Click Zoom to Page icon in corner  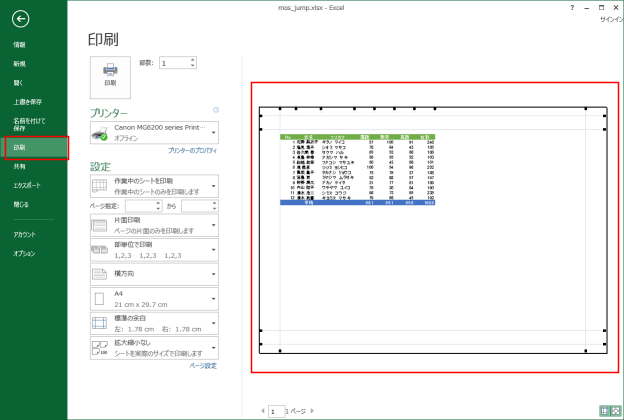[616, 411]
